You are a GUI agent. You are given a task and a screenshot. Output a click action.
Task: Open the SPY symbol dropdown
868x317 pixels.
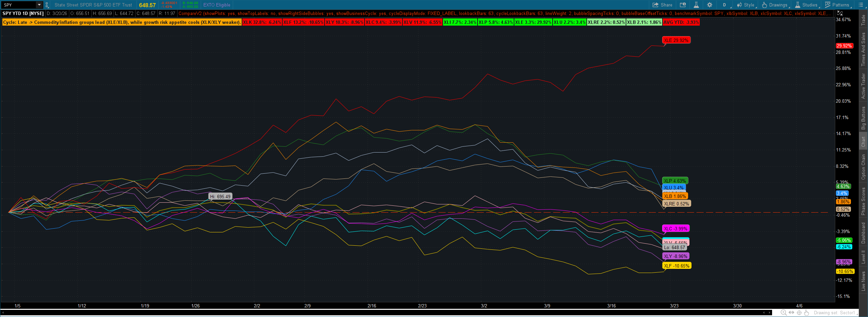38,5
